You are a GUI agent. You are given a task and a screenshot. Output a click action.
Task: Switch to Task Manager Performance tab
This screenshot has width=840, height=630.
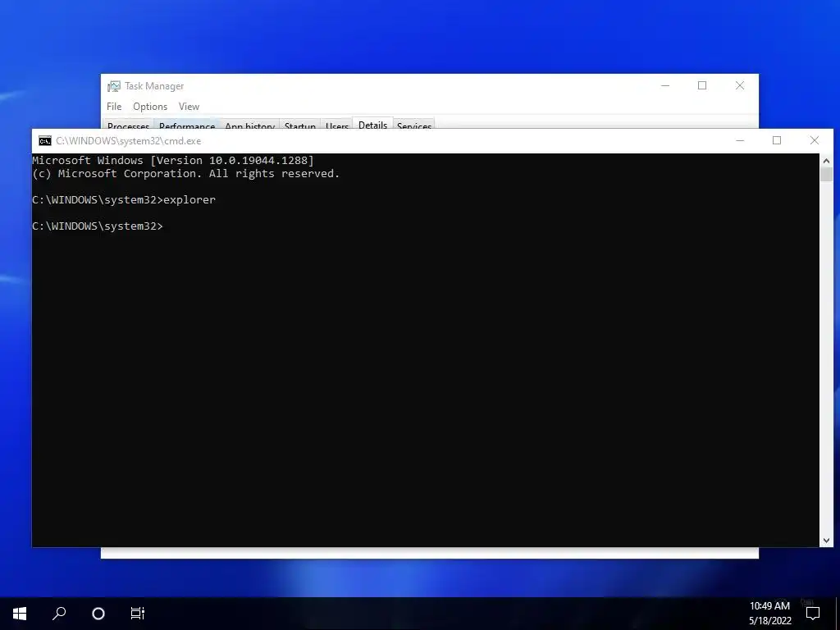(x=187, y=125)
